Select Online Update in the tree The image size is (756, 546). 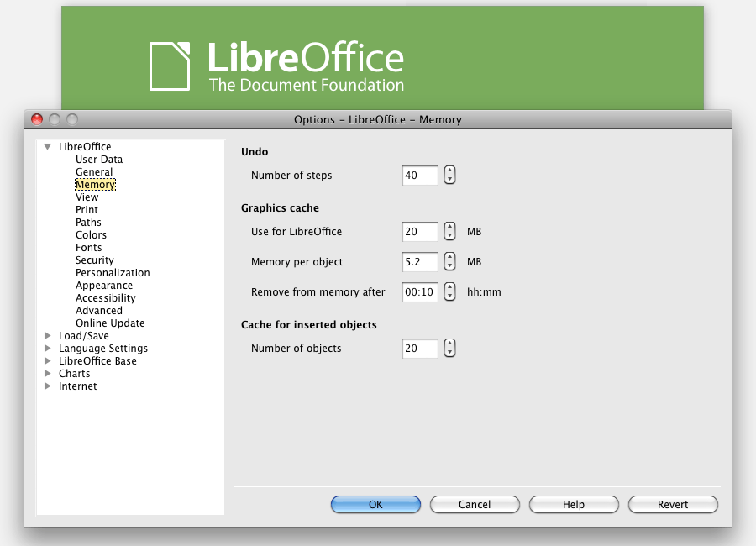(110, 323)
